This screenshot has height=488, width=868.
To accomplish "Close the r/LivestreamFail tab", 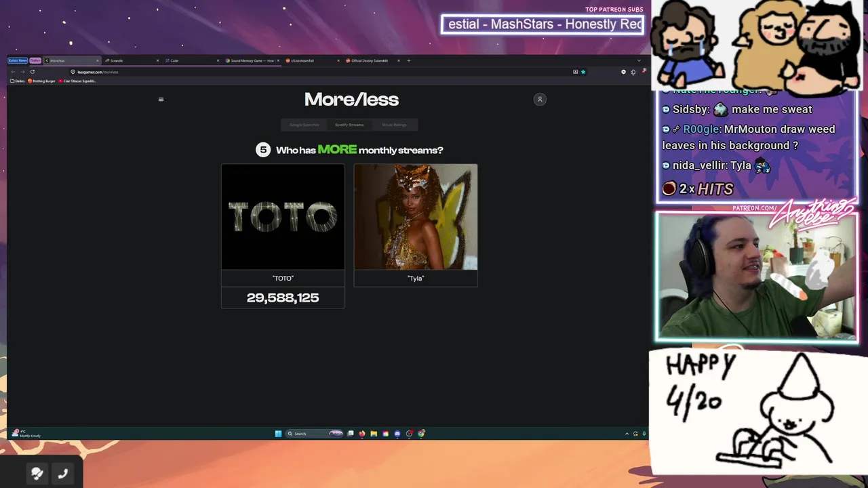I will [338, 60].
